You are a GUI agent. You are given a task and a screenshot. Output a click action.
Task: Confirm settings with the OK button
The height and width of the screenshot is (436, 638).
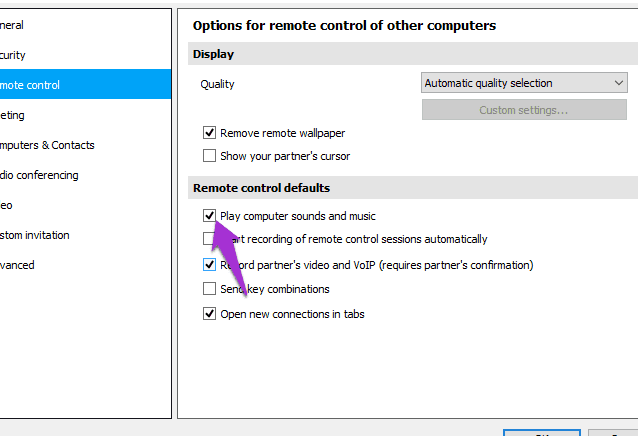(x=541, y=433)
